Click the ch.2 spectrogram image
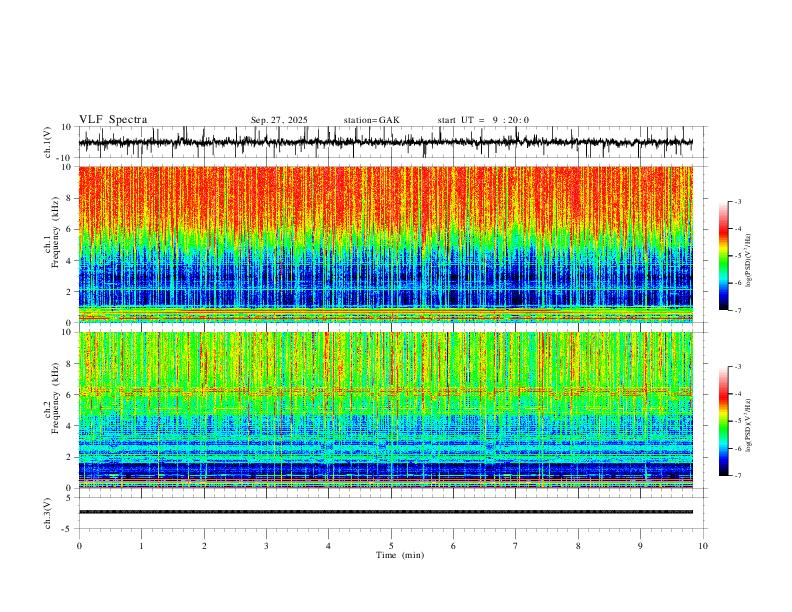 (386, 410)
